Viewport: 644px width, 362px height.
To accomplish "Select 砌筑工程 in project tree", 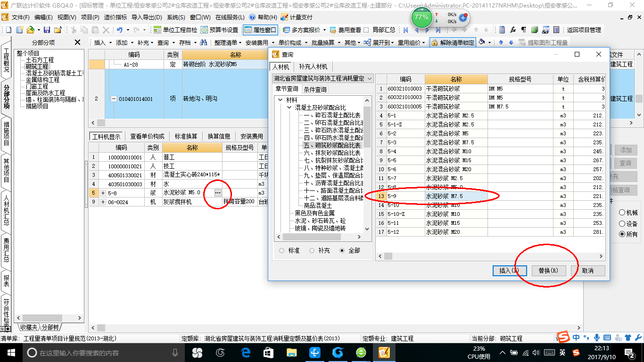I will point(37,66).
